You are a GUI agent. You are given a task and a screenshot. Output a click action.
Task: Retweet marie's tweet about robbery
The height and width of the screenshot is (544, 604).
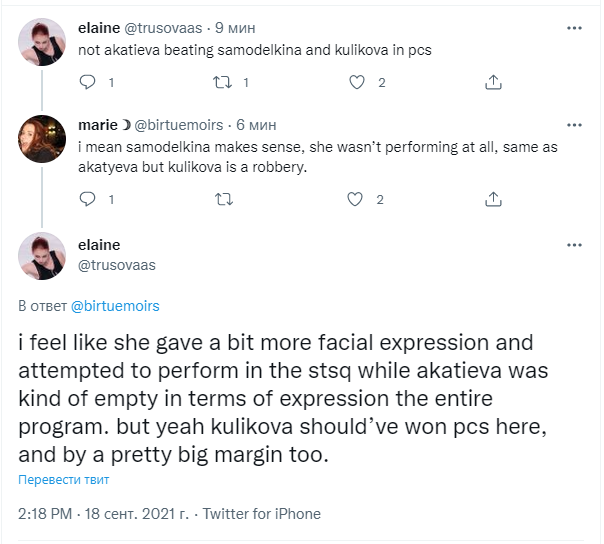click(224, 199)
